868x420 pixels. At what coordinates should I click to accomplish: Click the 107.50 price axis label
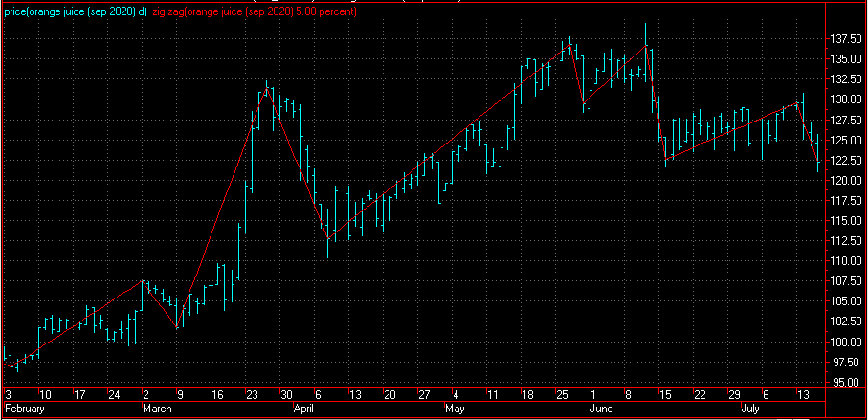846,281
